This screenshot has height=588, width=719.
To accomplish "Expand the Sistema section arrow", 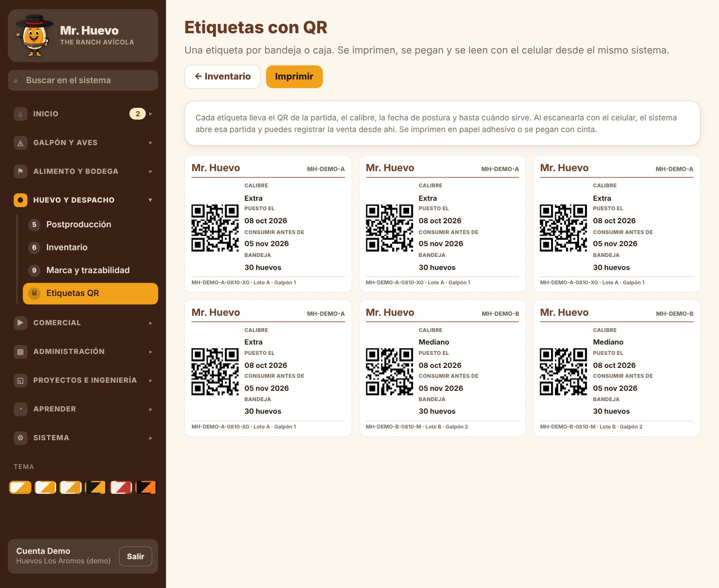I will tap(151, 438).
